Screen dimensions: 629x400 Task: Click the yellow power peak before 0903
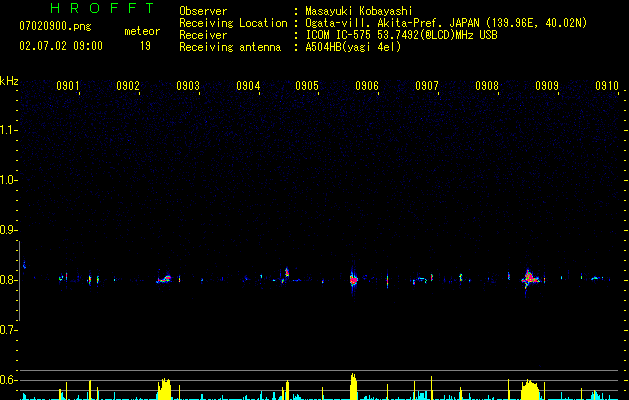pyautogui.click(x=164, y=389)
